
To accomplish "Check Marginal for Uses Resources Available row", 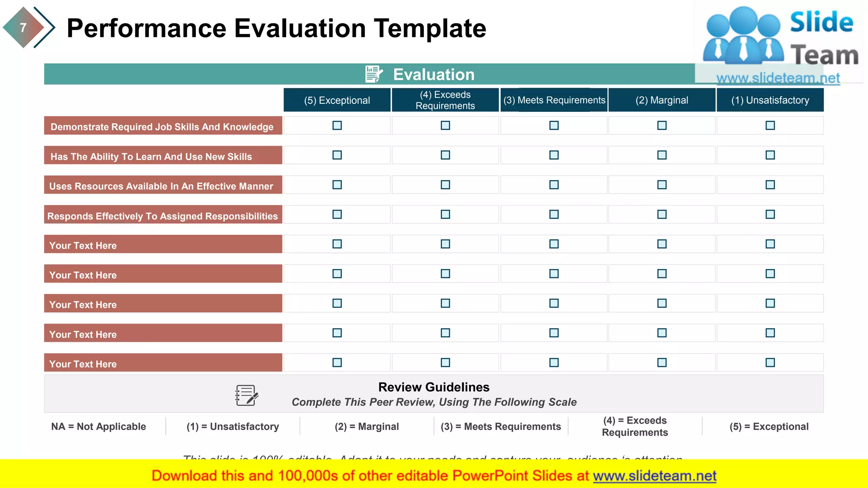I will click(662, 185).
